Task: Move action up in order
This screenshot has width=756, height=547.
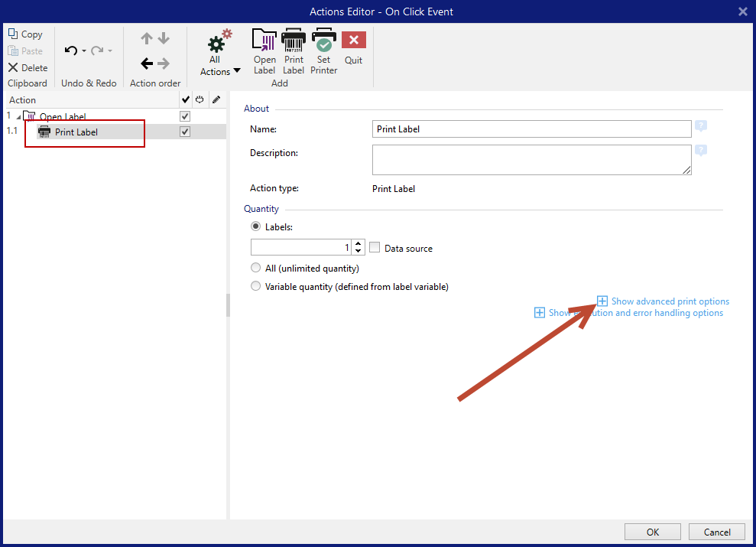Action: point(148,39)
